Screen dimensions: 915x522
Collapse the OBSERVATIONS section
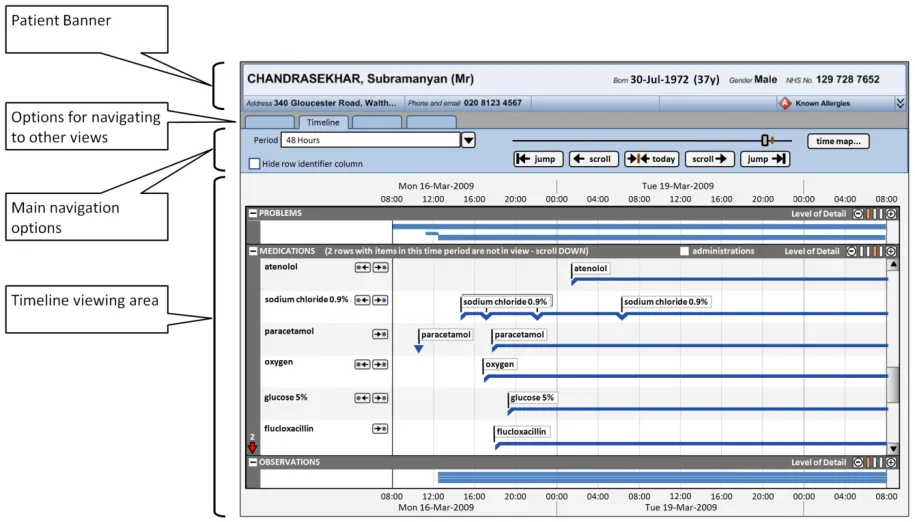253,463
